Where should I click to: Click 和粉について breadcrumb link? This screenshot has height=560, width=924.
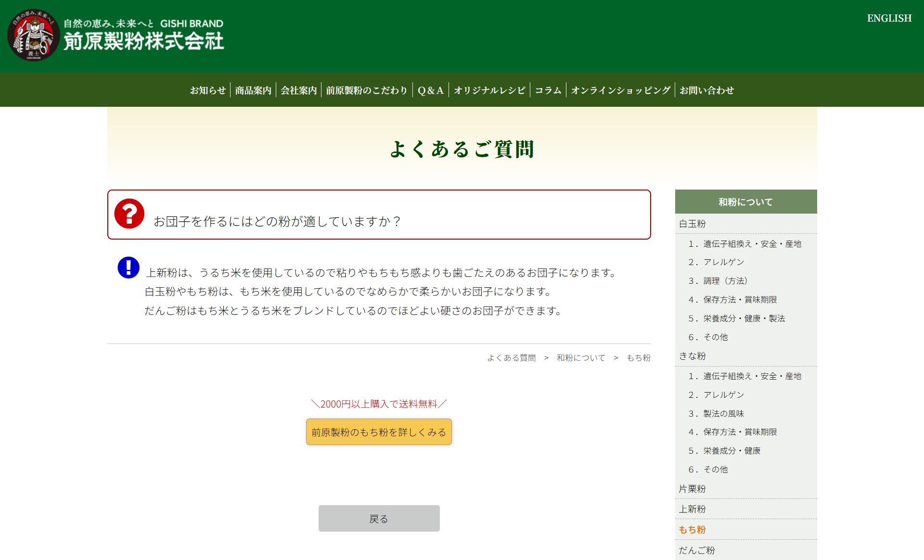pyautogui.click(x=580, y=358)
